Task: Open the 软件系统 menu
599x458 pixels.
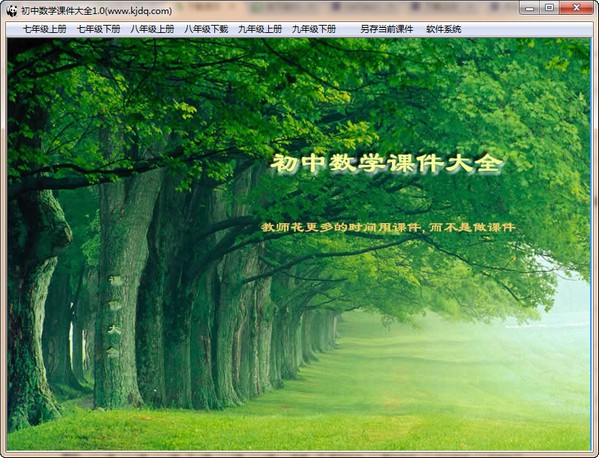Action: (444, 29)
